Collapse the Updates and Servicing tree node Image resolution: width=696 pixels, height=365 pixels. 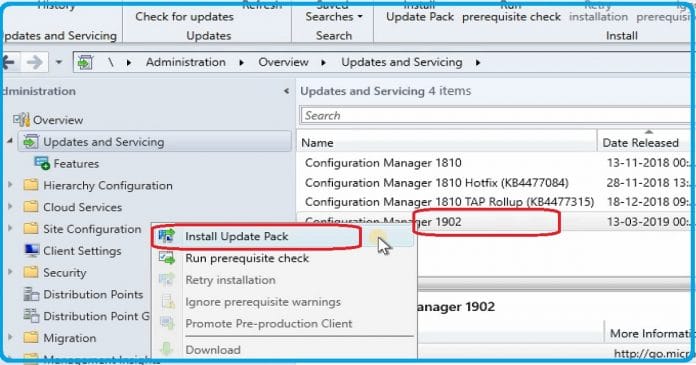(10, 141)
